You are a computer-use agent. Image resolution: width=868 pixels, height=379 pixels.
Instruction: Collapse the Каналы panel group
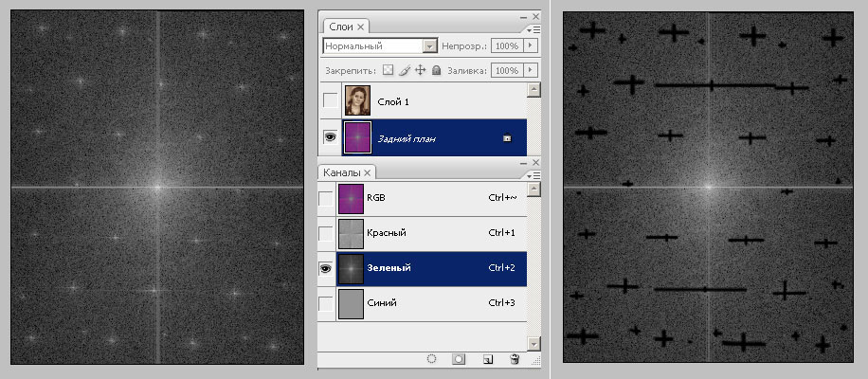pyautogui.click(x=524, y=163)
